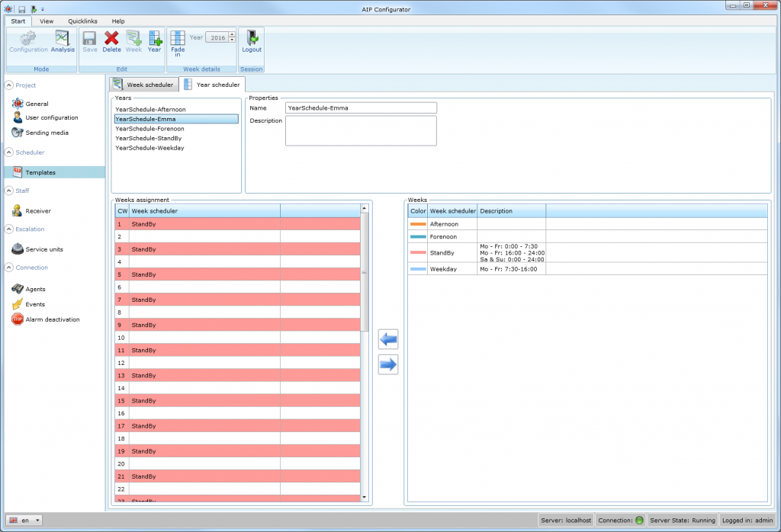Image resolution: width=781 pixels, height=532 pixels.
Task: Select the orange Afternoon color swatch
Action: (x=418, y=224)
